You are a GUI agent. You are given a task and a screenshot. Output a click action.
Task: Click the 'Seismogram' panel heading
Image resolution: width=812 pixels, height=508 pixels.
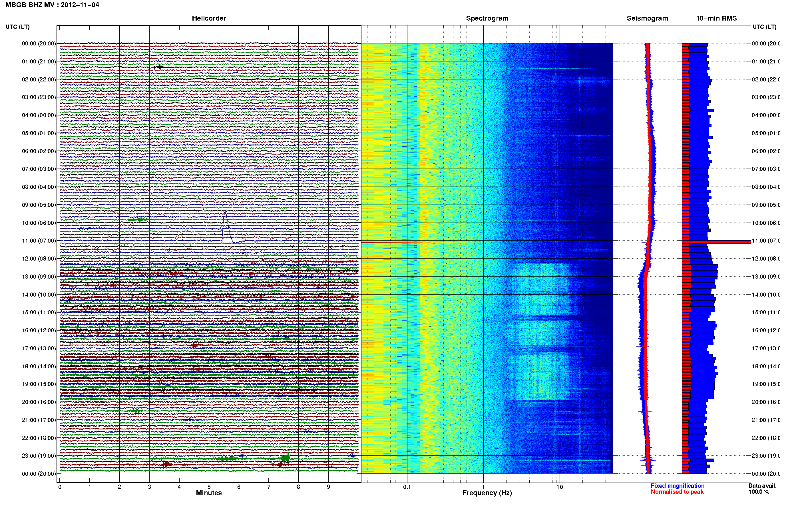[x=647, y=18]
